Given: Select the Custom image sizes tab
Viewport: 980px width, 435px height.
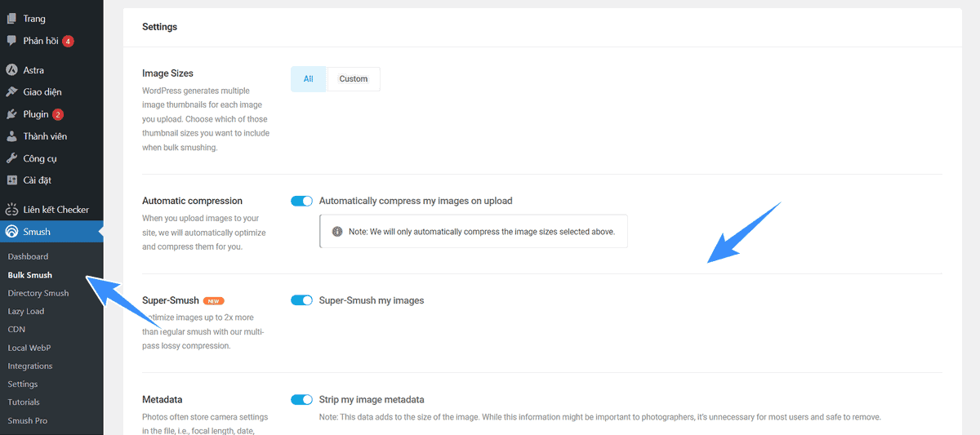Looking at the screenshot, I should pyautogui.click(x=354, y=79).
